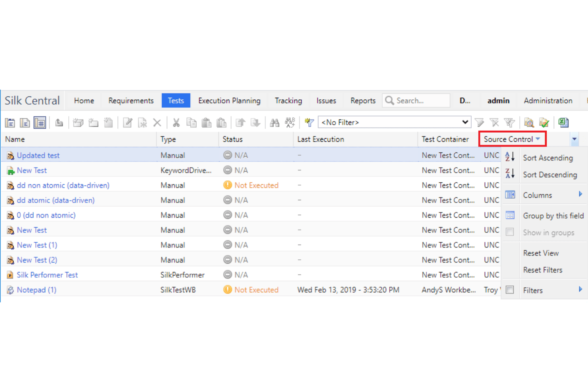Open the Execution Planning tab

tap(229, 101)
